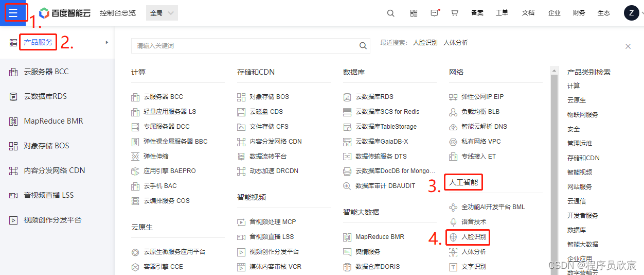The image size is (644, 275).
Task: Click the 弹性伸缩 icon
Action: click(x=135, y=157)
